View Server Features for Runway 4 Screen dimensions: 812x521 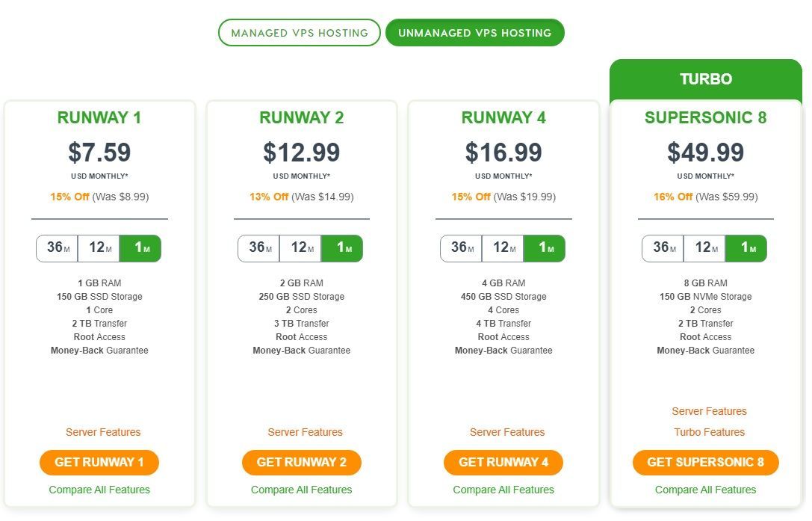[x=507, y=432]
